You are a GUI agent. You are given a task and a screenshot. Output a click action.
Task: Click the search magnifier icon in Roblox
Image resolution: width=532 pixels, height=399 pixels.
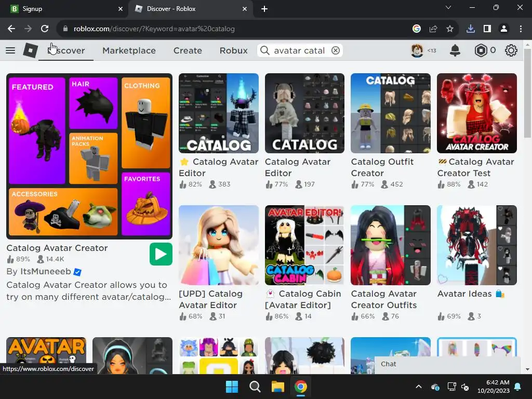pyautogui.click(x=264, y=50)
